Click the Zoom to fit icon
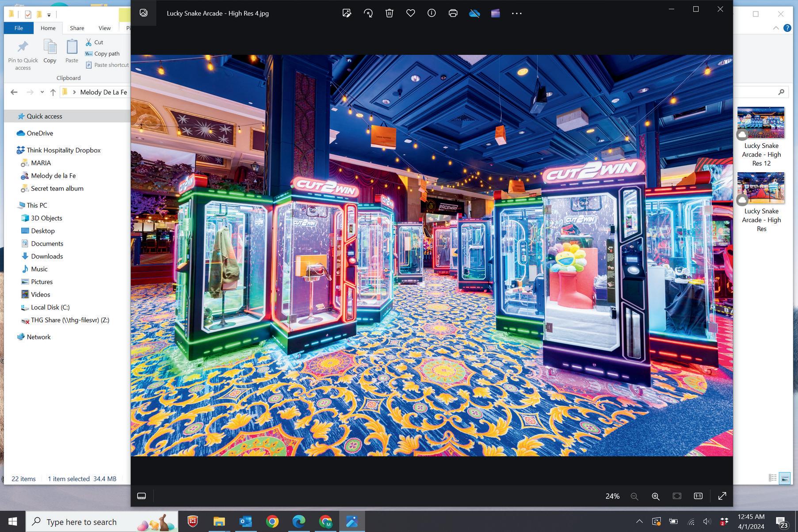Viewport: 798px width, 532px height. click(677, 496)
